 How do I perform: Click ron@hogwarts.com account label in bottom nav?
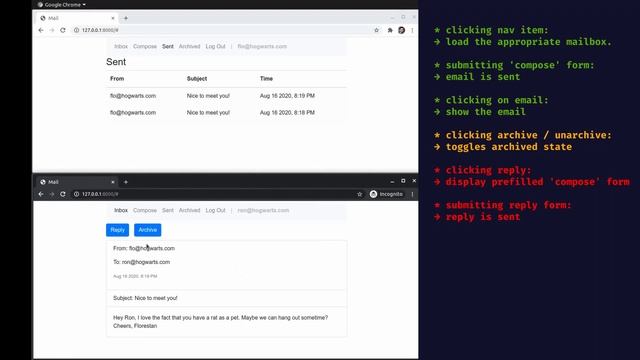(263, 210)
